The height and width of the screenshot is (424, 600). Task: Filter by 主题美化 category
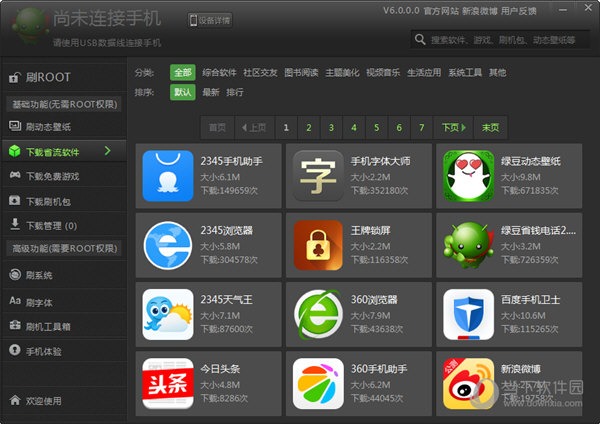[x=342, y=72]
